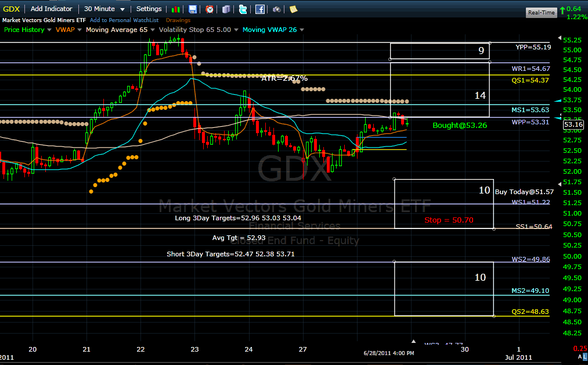
Task: Click the GDX ticker symbol
Action: click(11, 9)
